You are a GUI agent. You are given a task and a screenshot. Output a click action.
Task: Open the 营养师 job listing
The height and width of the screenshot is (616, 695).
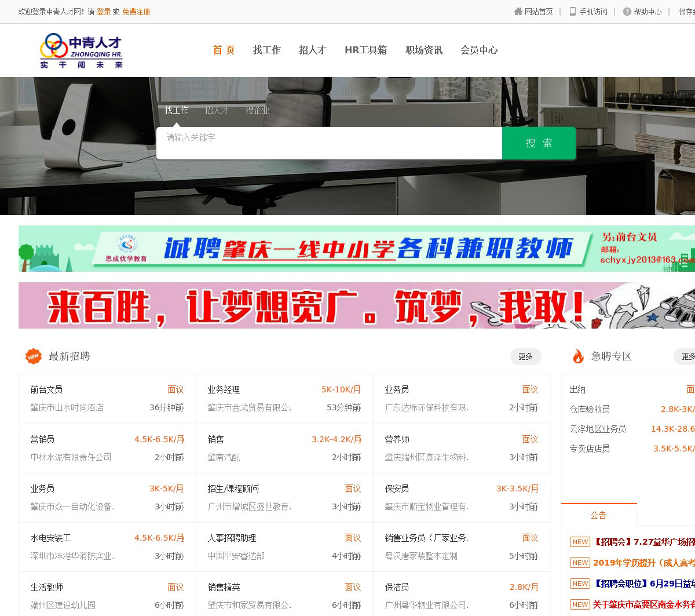pyautogui.click(x=397, y=439)
